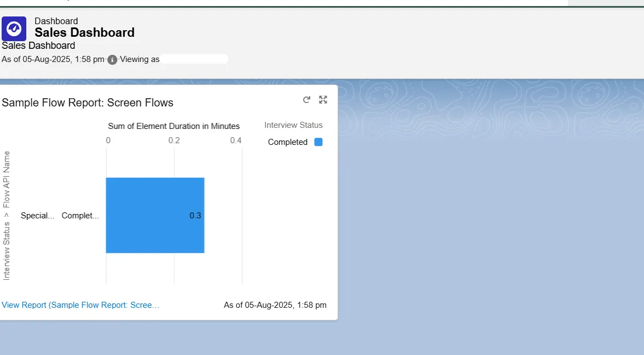Screen dimensions: 644x355
Task: Expand the Screen Flows chart to fullscreen
Action: coord(323,100)
